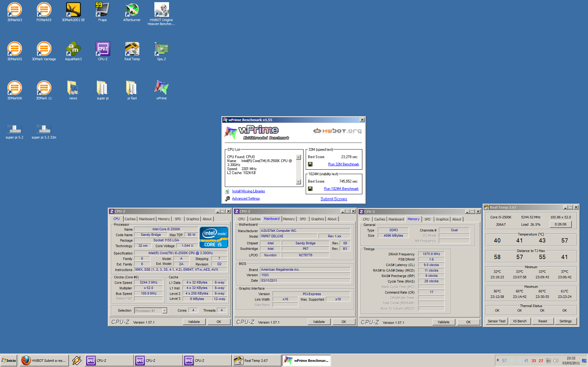Open the AquaMark3 desktop icon
This screenshot has height=367, width=588.
pos(73,51)
